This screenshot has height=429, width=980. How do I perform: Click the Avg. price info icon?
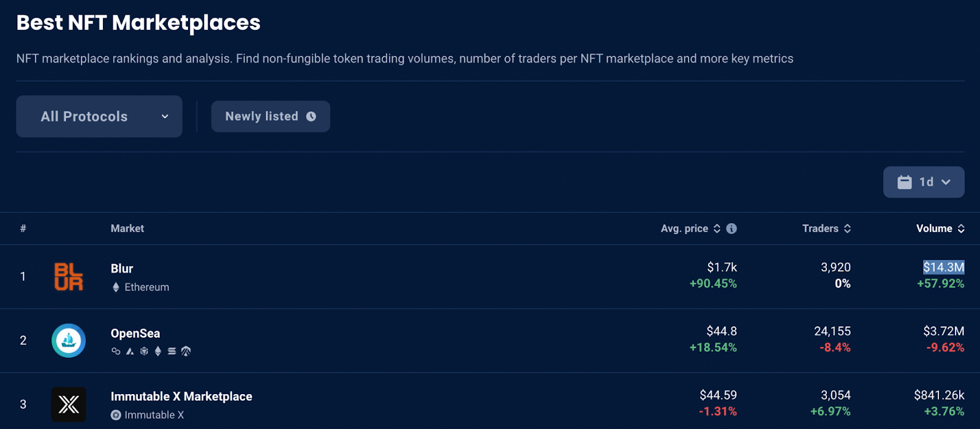(731, 229)
